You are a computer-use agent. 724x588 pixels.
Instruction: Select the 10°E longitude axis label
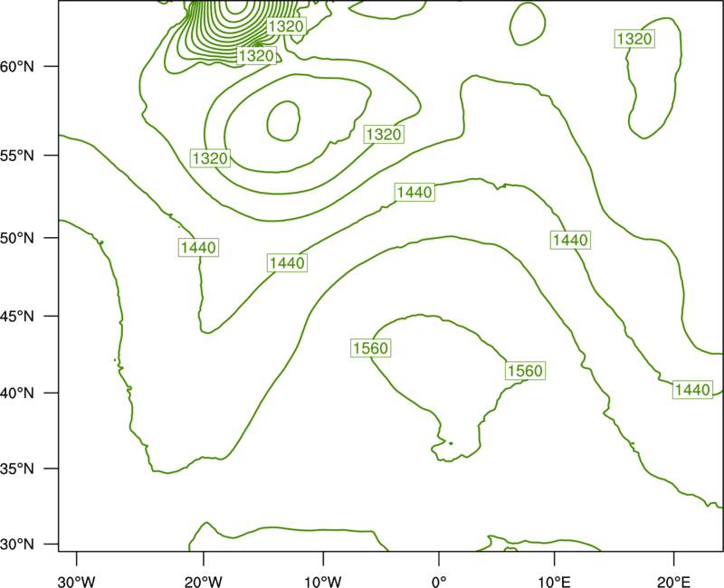tap(554, 582)
